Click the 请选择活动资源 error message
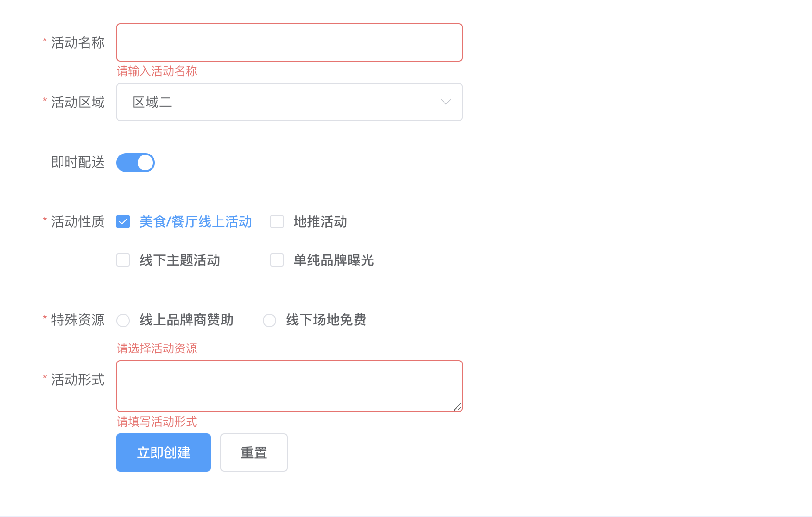812x517 pixels. [157, 349]
